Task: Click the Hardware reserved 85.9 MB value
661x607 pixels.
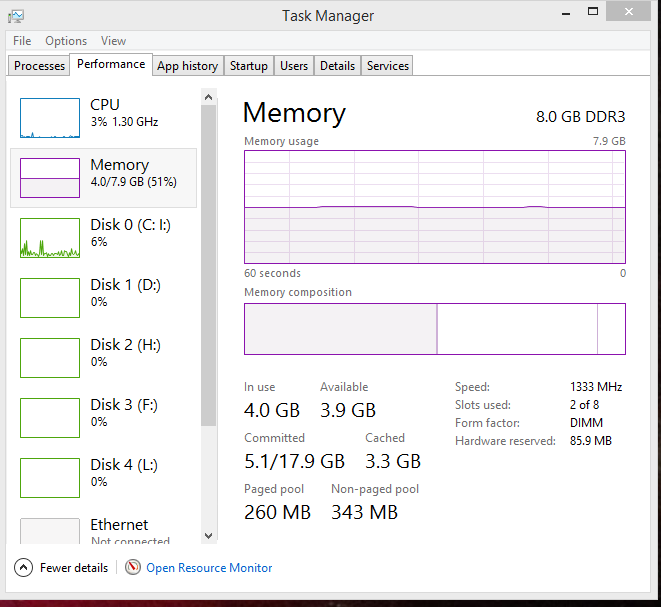Action: [x=591, y=441]
